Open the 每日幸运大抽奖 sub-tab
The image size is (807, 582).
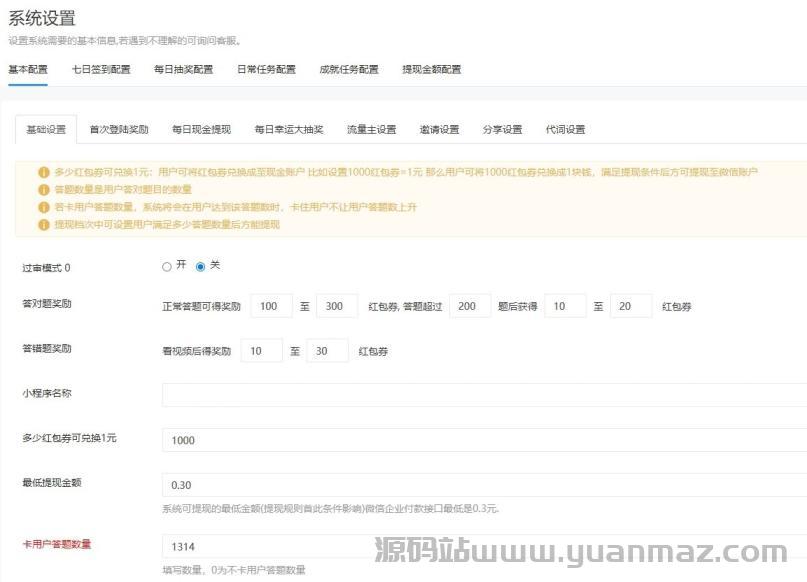point(289,130)
